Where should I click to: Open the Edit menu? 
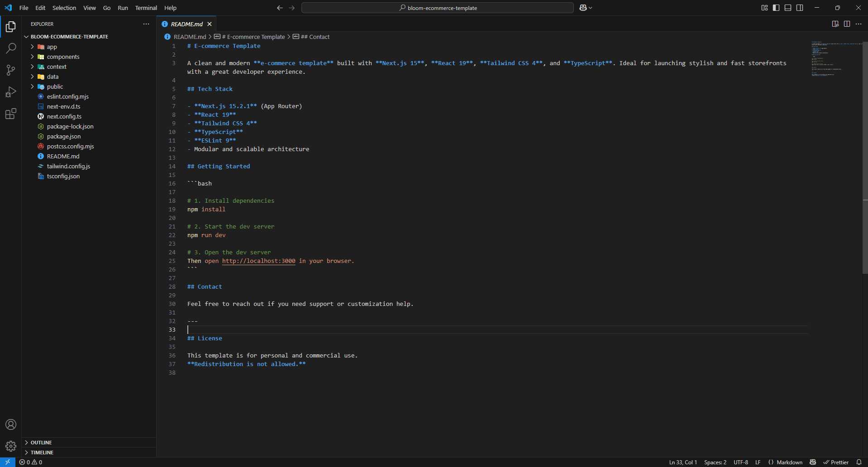click(40, 8)
